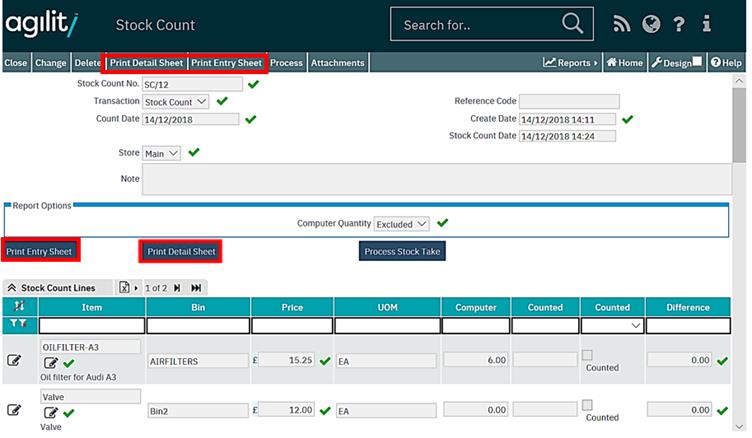Open the question mark help icon

(679, 24)
